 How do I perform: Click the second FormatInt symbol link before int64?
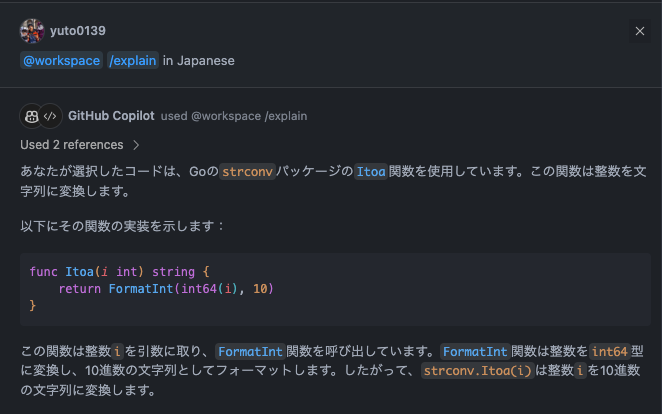click(x=475, y=352)
